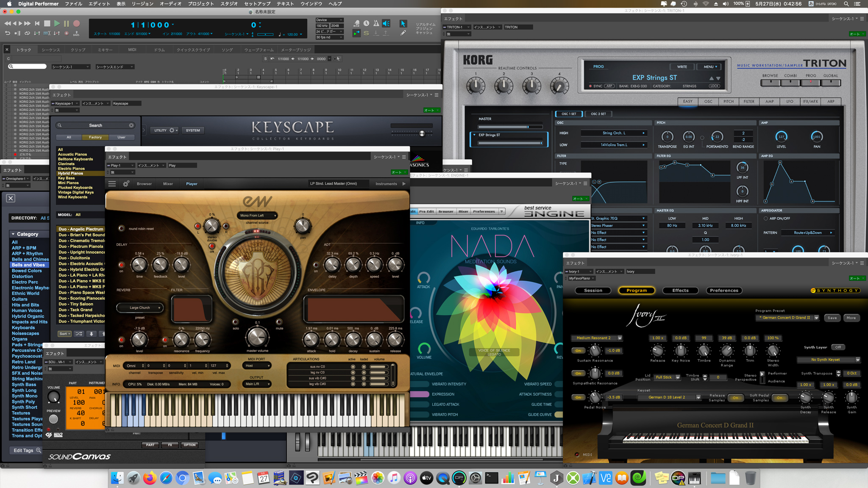The image size is (868, 488).
Task: Enable the TRITON ARP ON/OFF radio button
Action: pyautogui.click(x=765, y=219)
